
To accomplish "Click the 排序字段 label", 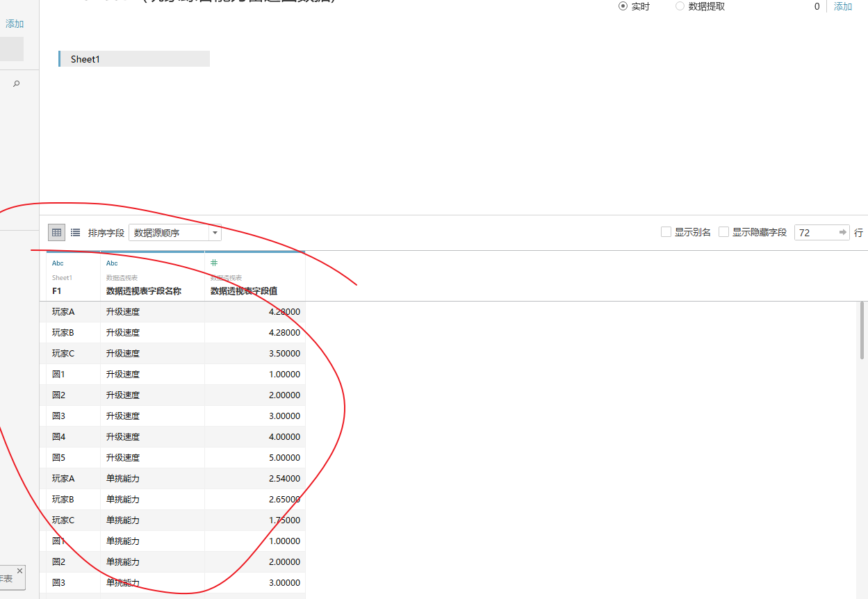I will pos(106,233).
